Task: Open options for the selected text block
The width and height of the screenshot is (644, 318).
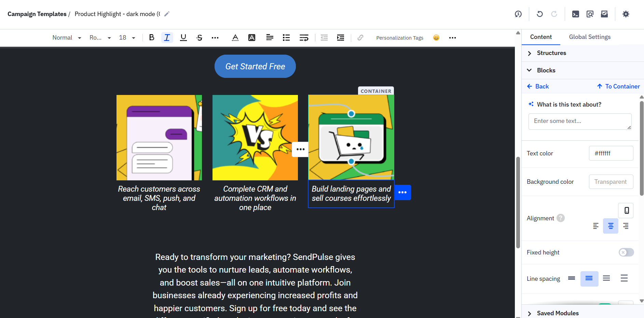Action: pos(403,192)
